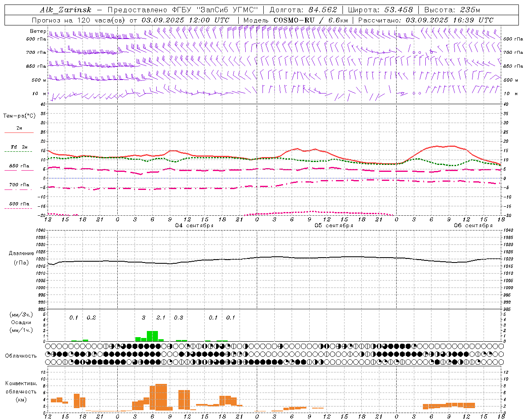
Task: Click the forecast start 03.09.2025 12:00 UTC
Action: click(x=185, y=20)
